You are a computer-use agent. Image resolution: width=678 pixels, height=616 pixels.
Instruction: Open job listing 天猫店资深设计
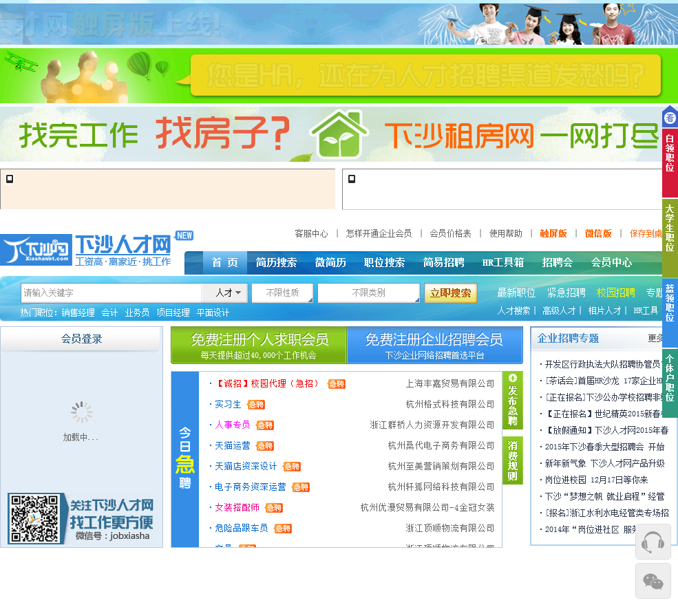coord(246,467)
